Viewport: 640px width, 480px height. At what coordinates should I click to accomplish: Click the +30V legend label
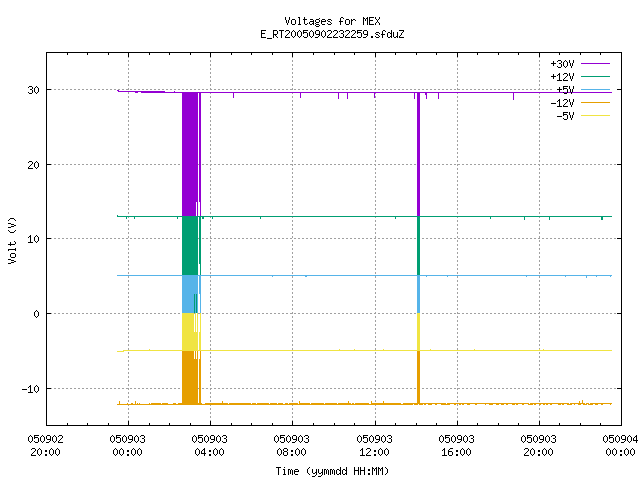562,64
